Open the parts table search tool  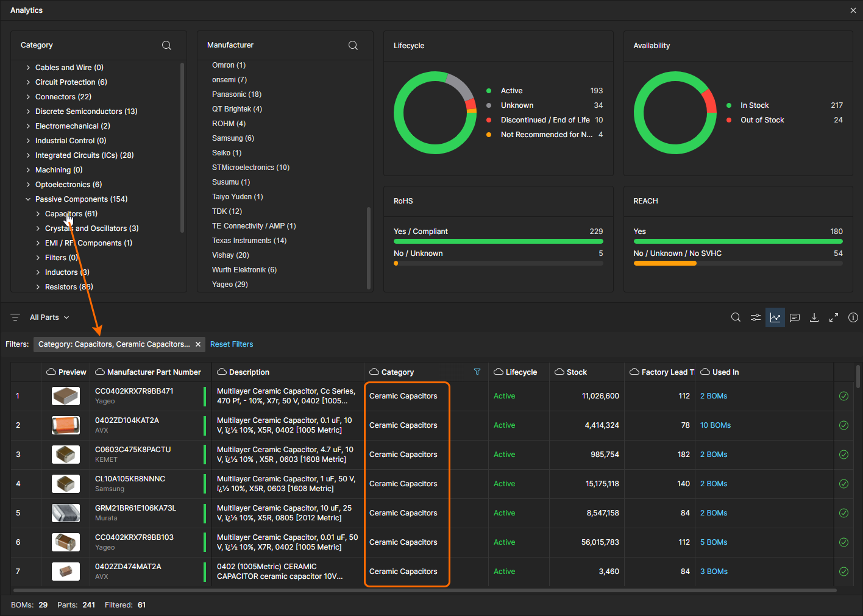coord(736,317)
